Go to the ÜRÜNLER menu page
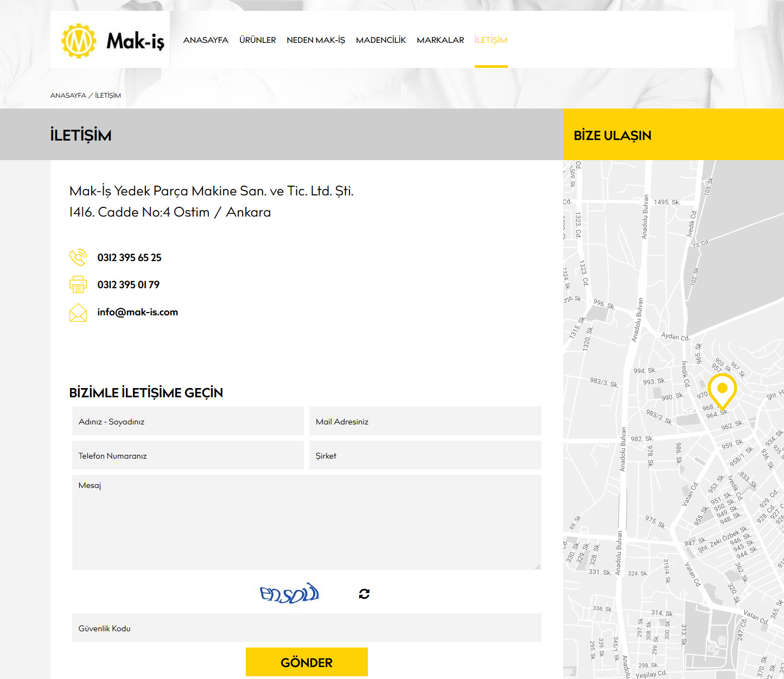784x679 pixels. (258, 40)
